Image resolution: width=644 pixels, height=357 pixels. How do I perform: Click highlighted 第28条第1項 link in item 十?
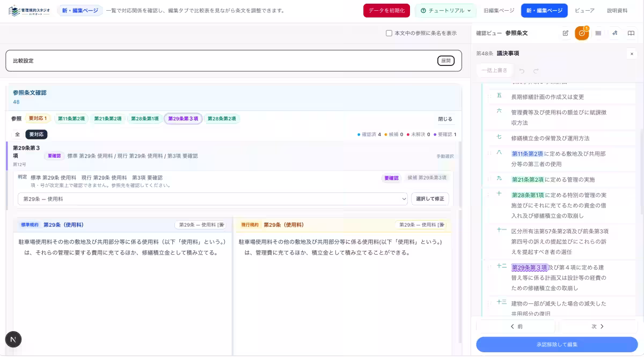pyautogui.click(x=528, y=195)
